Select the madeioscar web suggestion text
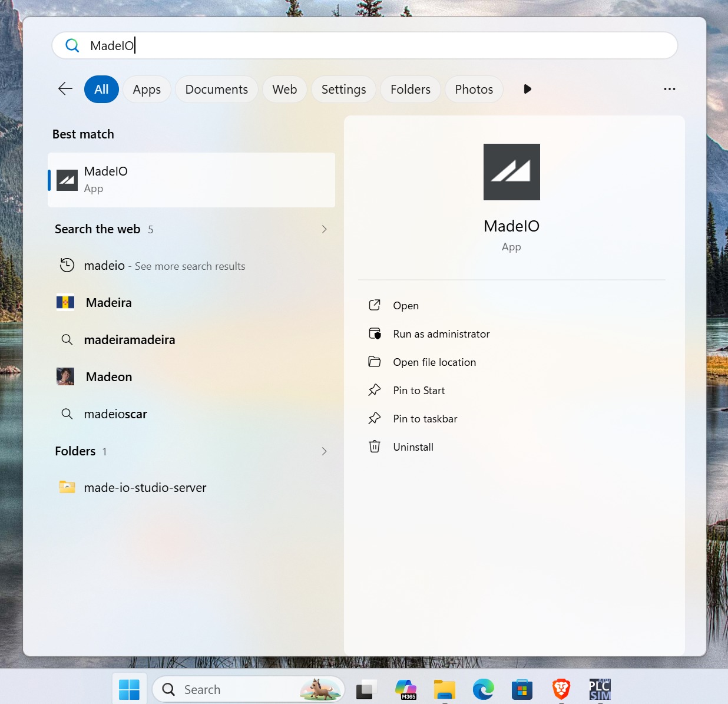The height and width of the screenshot is (704, 728). (x=115, y=414)
